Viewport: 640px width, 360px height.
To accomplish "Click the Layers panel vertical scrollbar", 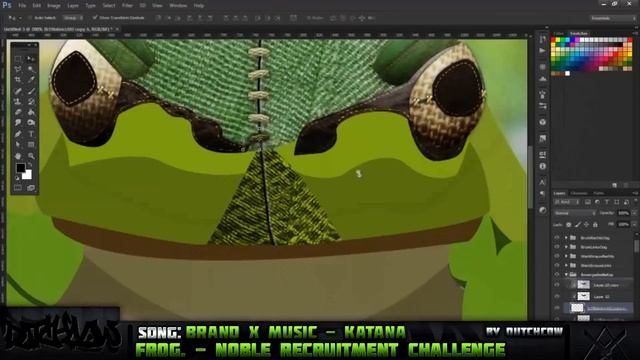I will [636, 246].
